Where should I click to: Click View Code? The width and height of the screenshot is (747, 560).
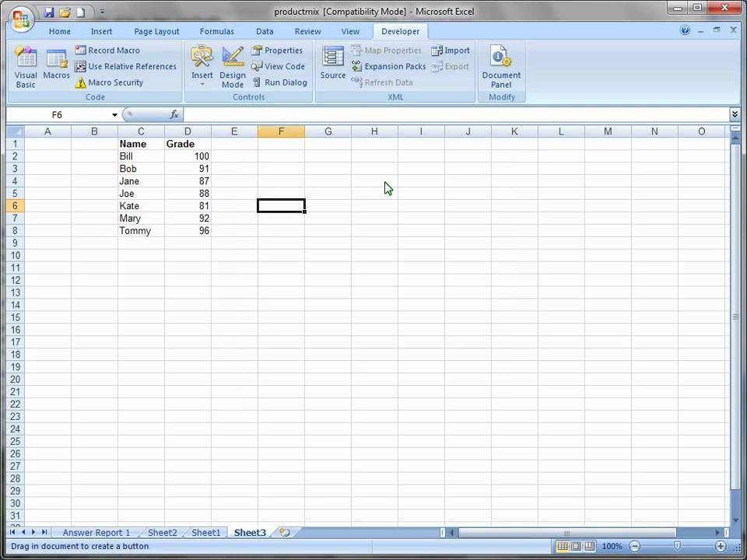[x=278, y=66]
